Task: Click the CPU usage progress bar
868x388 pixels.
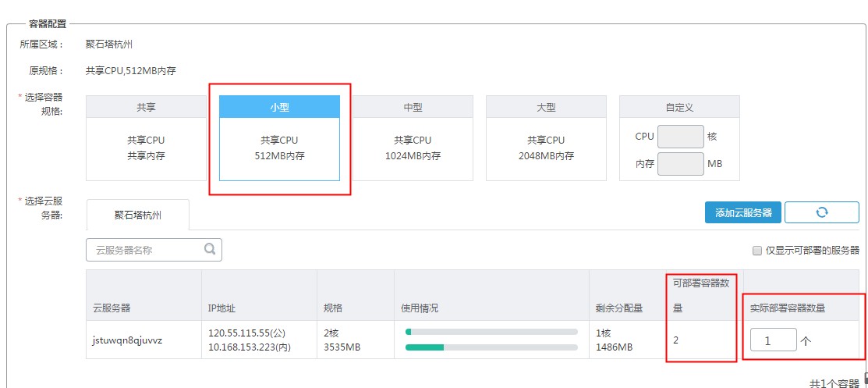Action: pos(491,332)
